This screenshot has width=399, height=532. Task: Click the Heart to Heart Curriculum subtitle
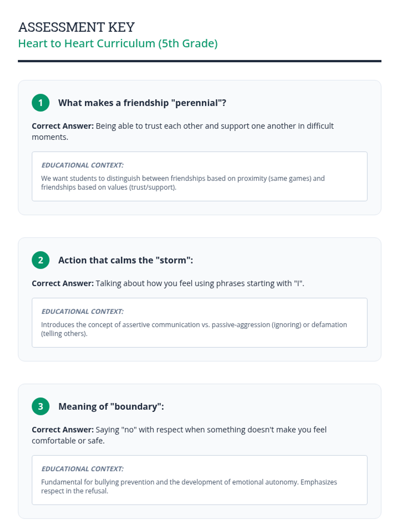(118, 44)
